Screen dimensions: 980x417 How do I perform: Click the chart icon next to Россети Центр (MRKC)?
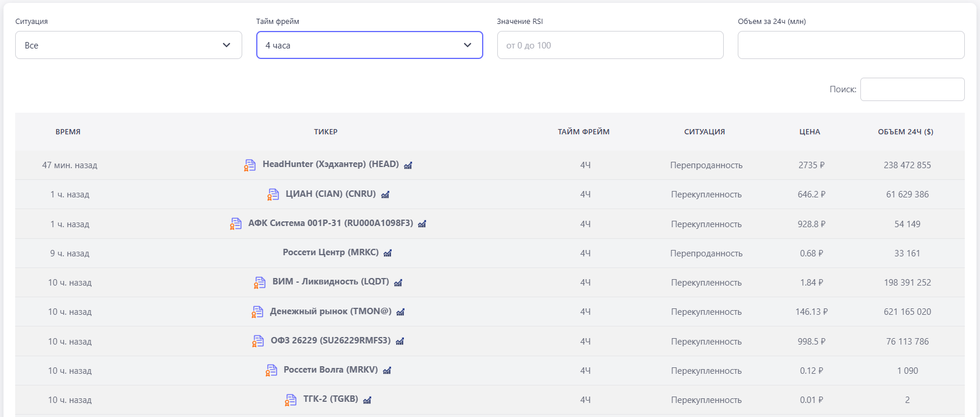click(x=388, y=253)
